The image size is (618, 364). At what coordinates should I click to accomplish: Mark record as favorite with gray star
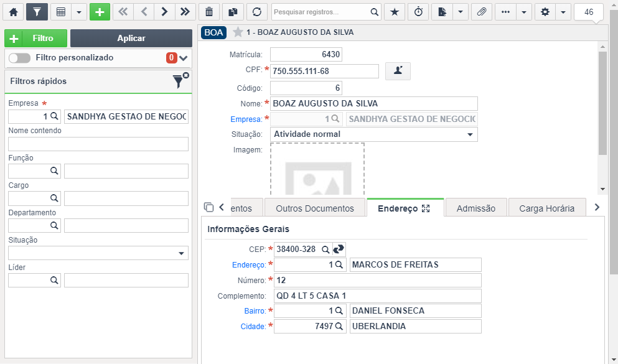pos(238,32)
